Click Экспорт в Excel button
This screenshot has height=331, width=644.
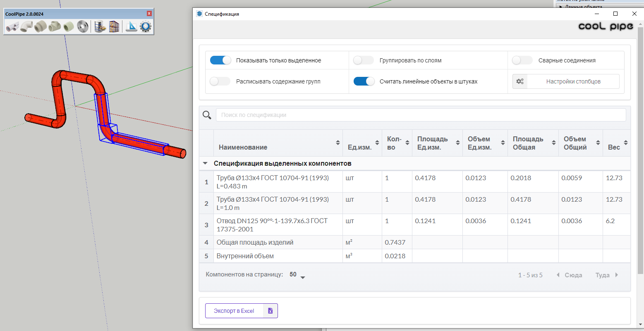point(241,311)
